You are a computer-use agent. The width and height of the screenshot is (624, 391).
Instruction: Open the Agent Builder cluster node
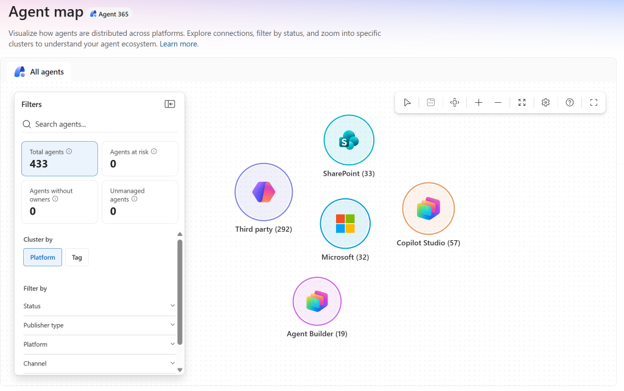[x=317, y=301]
